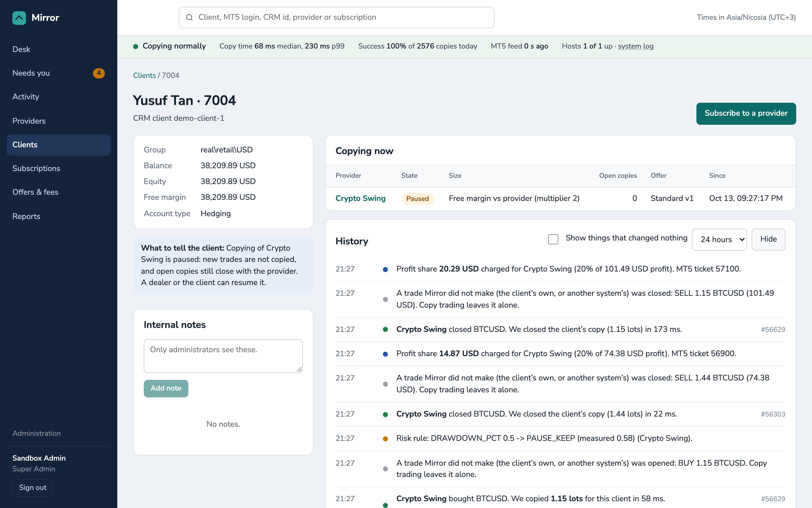Hide the History panel
The height and width of the screenshot is (508, 812).
tap(768, 240)
